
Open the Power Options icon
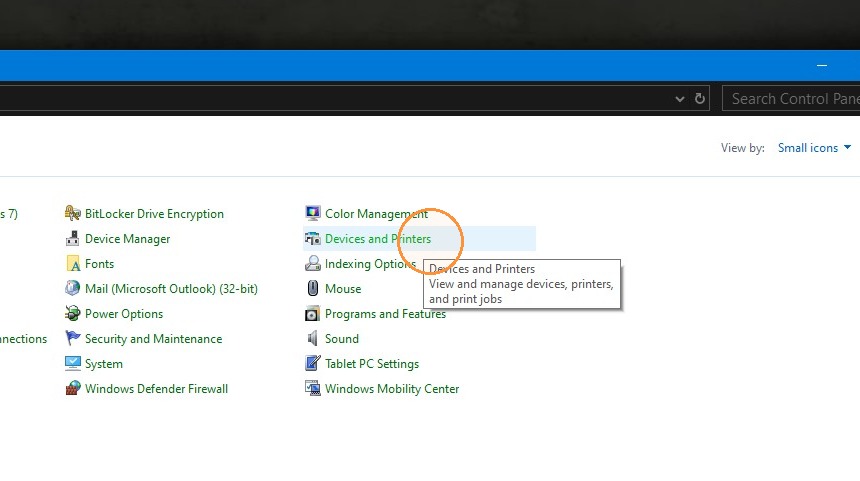(x=72, y=314)
